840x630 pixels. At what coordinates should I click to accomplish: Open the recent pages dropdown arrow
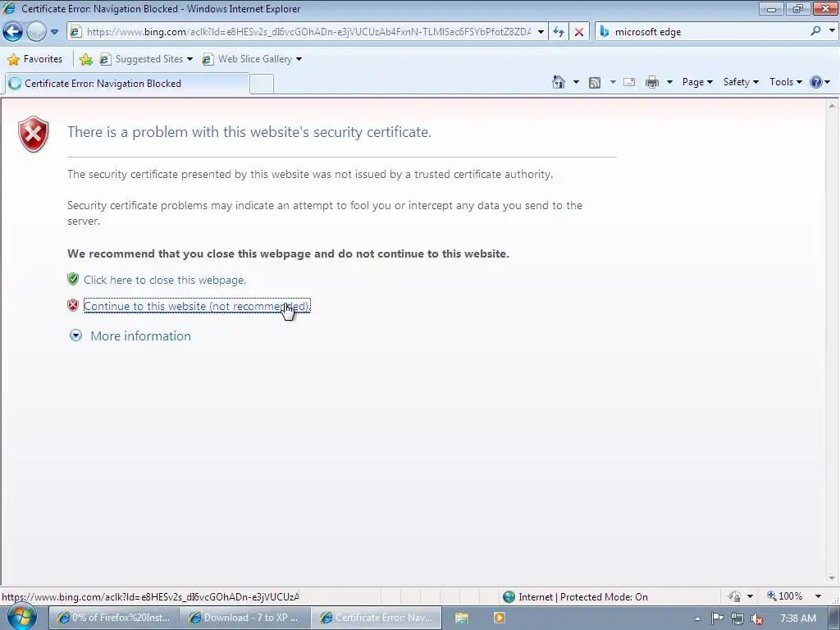tap(54, 32)
